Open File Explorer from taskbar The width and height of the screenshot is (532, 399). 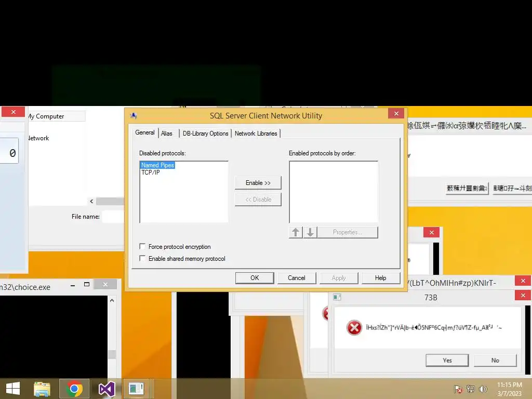click(x=42, y=389)
